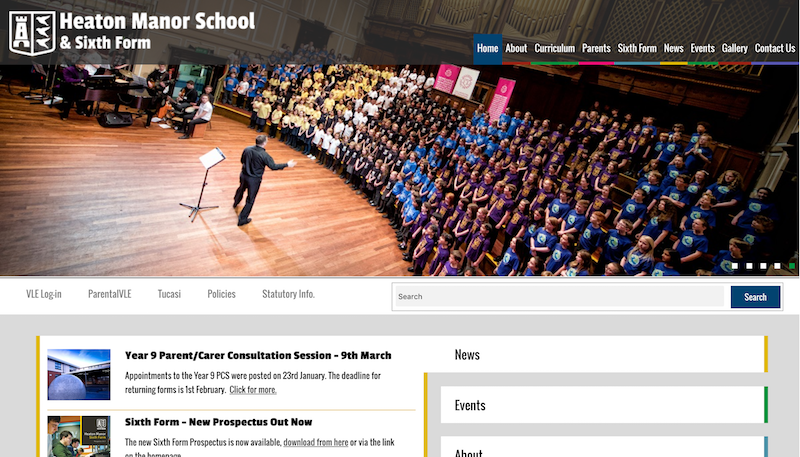The image size is (800, 457).
Task: Expand the News sidebar panel
Action: coord(602,355)
